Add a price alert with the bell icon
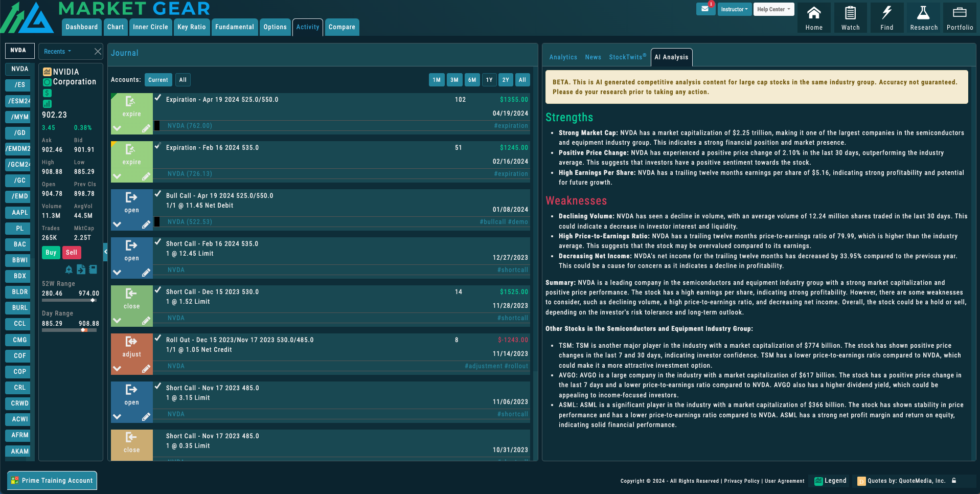The width and height of the screenshot is (980, 494). (69, 270)
